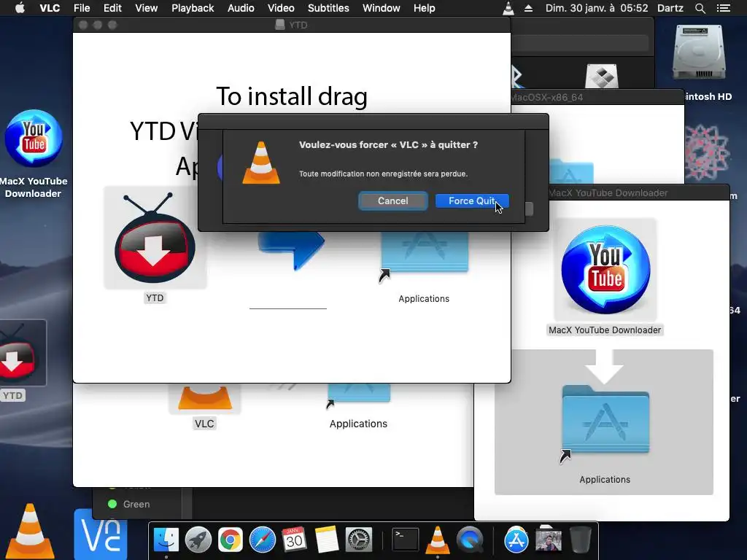Click the Force Quit button

pos(472,201)
